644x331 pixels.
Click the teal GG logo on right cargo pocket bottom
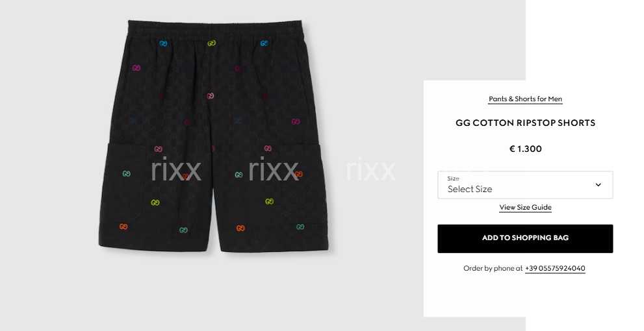[x=300, y=227]
